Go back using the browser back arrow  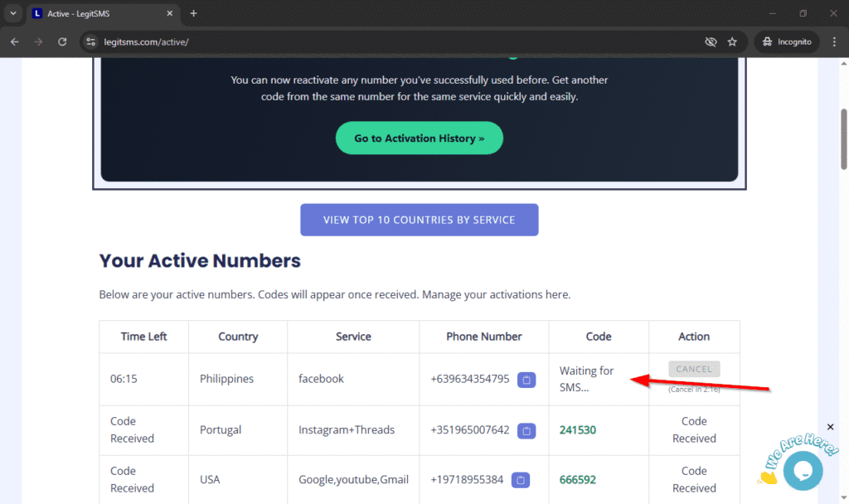(x=14, y=41)
